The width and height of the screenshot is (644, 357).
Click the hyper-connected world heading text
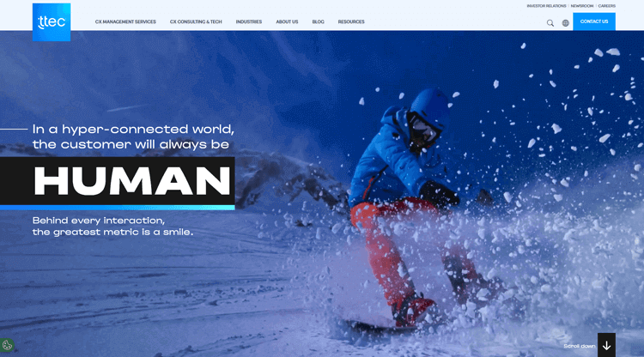coord(133,136)
